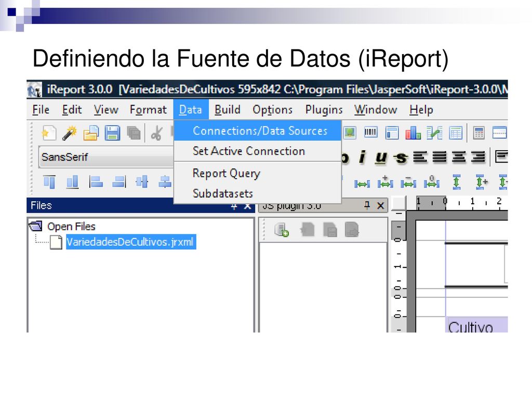Close the Files panel
The height and width of the screenshot is (399, 532).
point(248,206)
